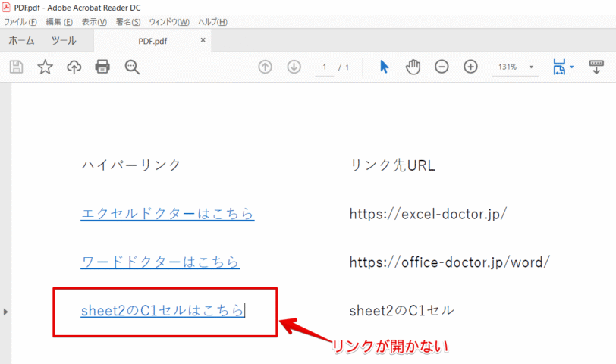
Task: Expand the left navigation pane arrow
Action: [x=5, y=312]
